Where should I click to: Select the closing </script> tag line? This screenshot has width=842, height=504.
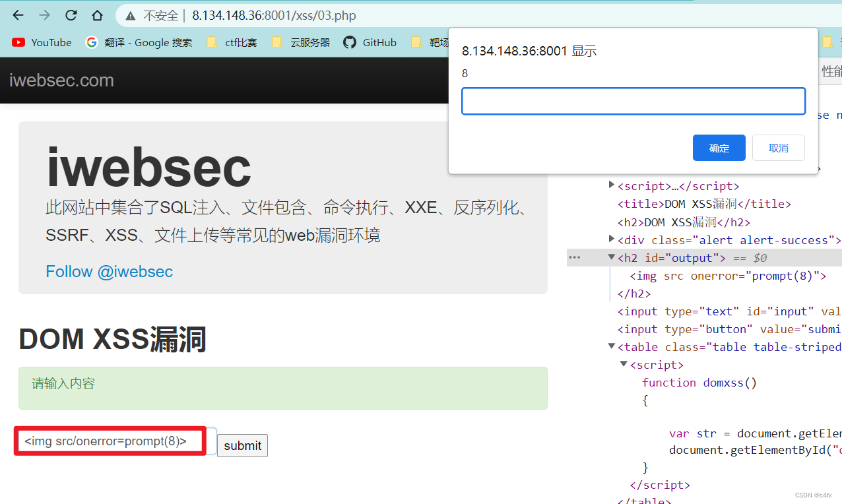pos(660,485)
